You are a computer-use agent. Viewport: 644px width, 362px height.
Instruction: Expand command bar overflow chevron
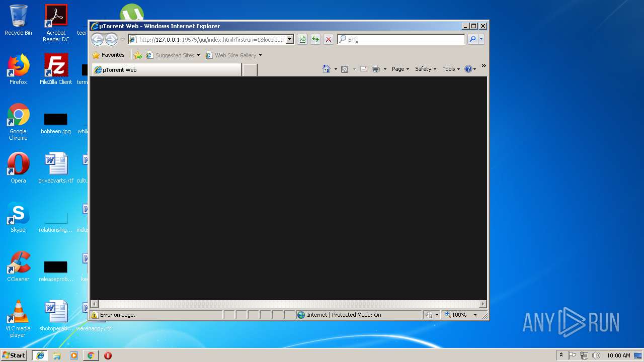click(x=484, y=66)
